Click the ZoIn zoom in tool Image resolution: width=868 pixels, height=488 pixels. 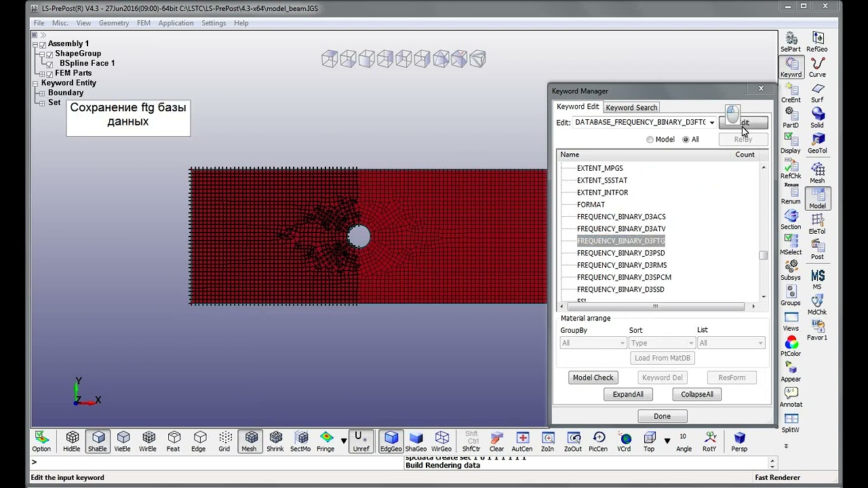(547, 441)
